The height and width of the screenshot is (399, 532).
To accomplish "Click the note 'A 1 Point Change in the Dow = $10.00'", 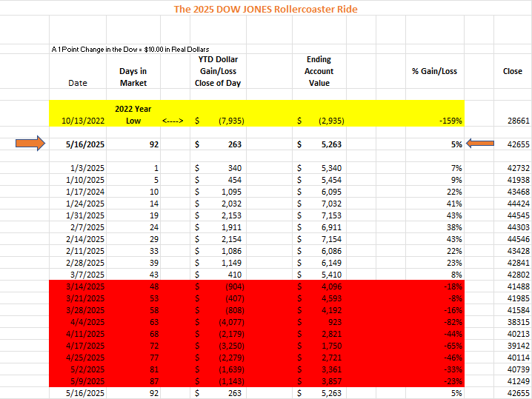I will 130,50.
